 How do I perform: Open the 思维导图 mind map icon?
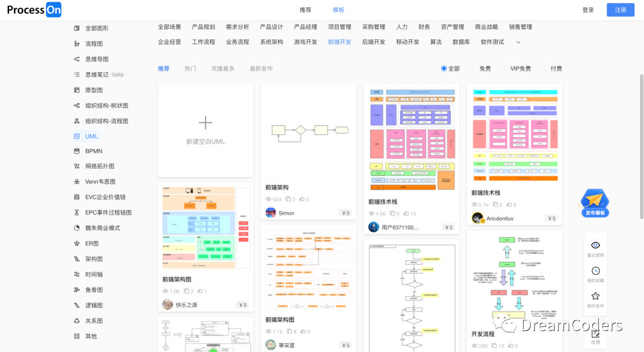[77, 59]
